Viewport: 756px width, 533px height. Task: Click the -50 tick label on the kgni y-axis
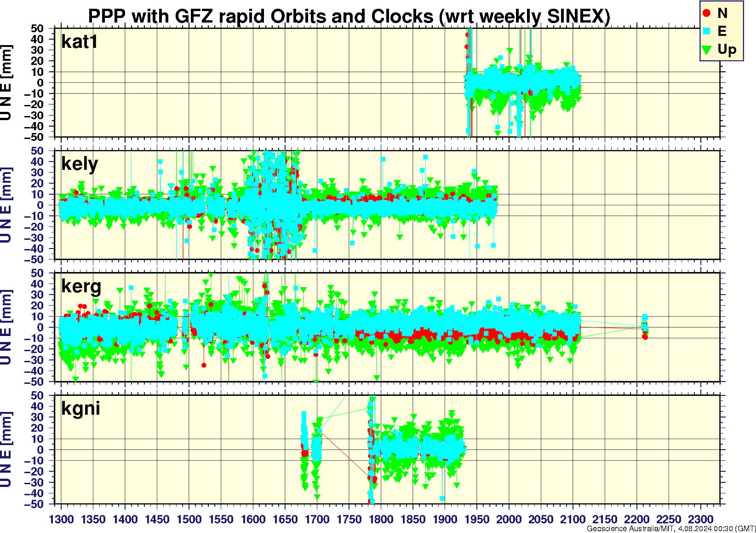click(x=34, y=504)
